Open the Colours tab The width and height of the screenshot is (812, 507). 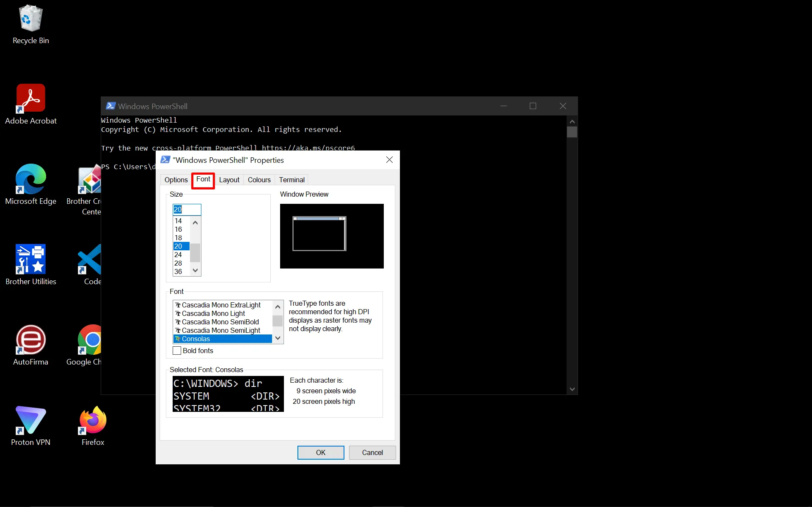(259, 180)
